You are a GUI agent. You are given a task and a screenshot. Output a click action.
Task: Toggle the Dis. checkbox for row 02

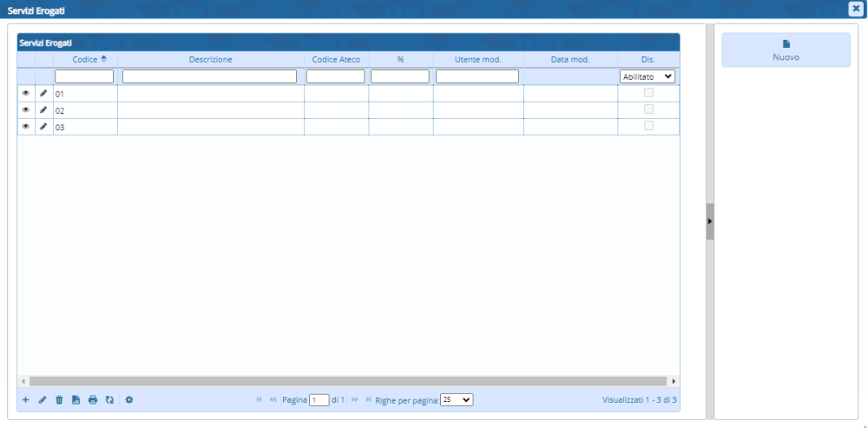pos(648,109)
